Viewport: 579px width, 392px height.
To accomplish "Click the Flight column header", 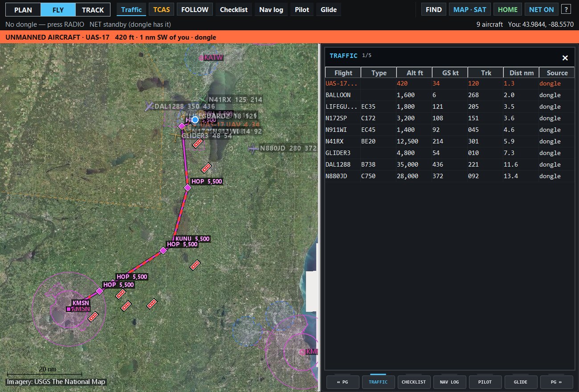I will tap(343, 73).
